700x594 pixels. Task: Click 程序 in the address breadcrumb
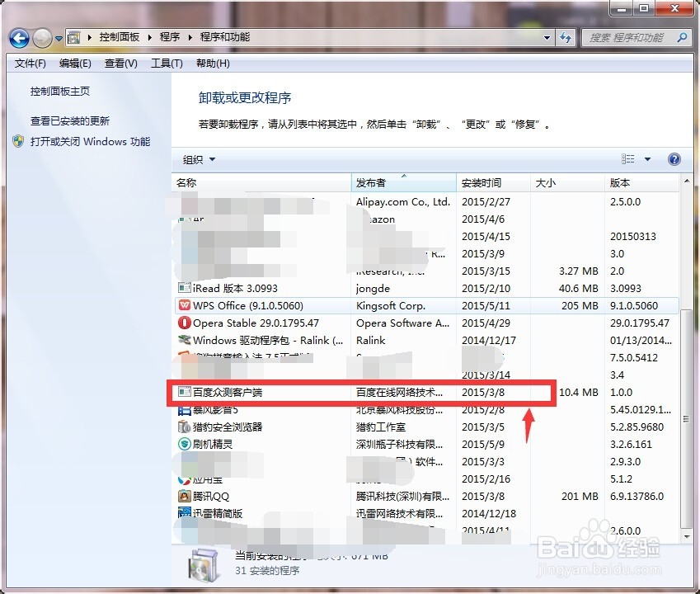pyautogui.click(x=170, y=37)
